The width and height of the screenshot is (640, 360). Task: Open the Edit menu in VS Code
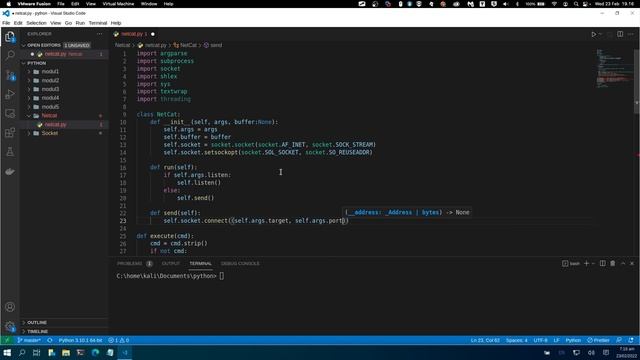pos(18,23)
